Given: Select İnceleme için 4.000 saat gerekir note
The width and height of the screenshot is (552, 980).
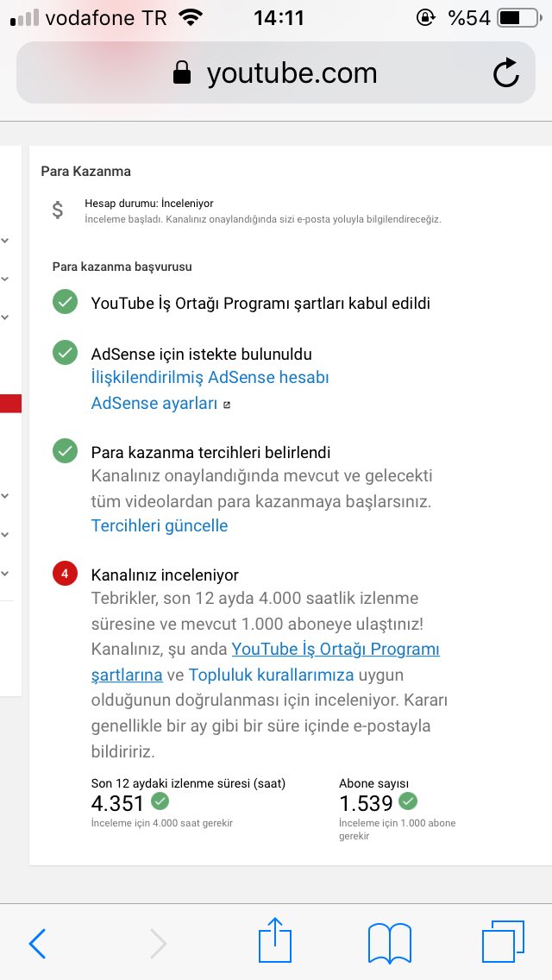Looking at the screenshot, I should click(x=162, y=823).
